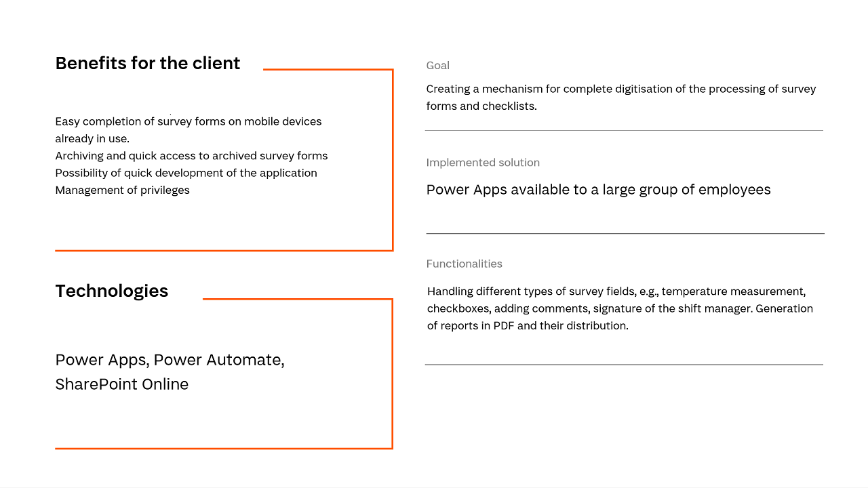
Task: Select 'Easy completion of survey forms' line
Action: pyautogui.click(x=189, y=121)
